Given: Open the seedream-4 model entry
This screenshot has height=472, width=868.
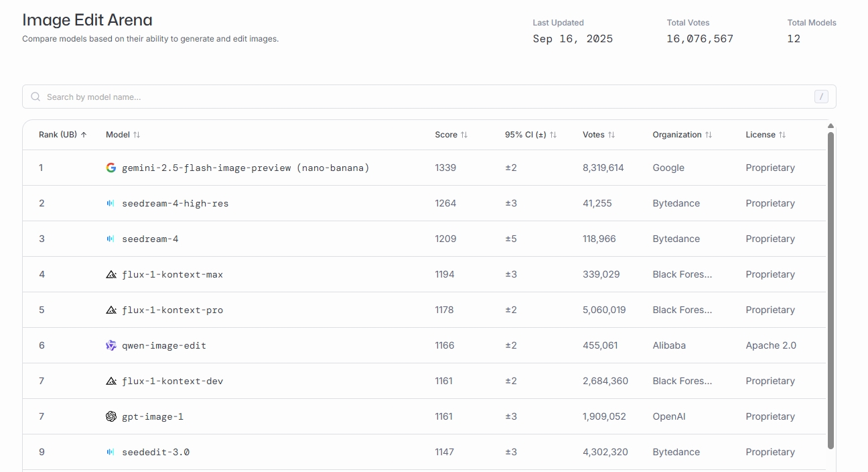Looking at the screenshot, I should click(x=150, y=239).
